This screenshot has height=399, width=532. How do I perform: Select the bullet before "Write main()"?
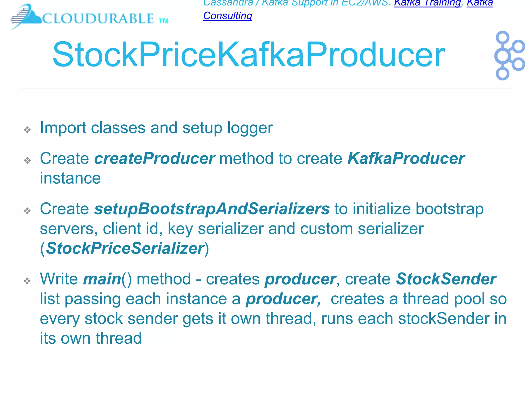click(x=27, y=281)
